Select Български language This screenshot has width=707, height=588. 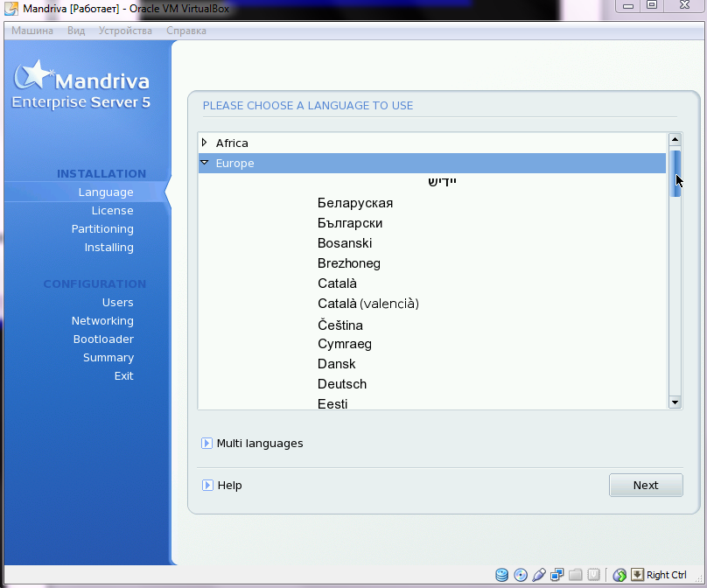[x=350, y=223]
